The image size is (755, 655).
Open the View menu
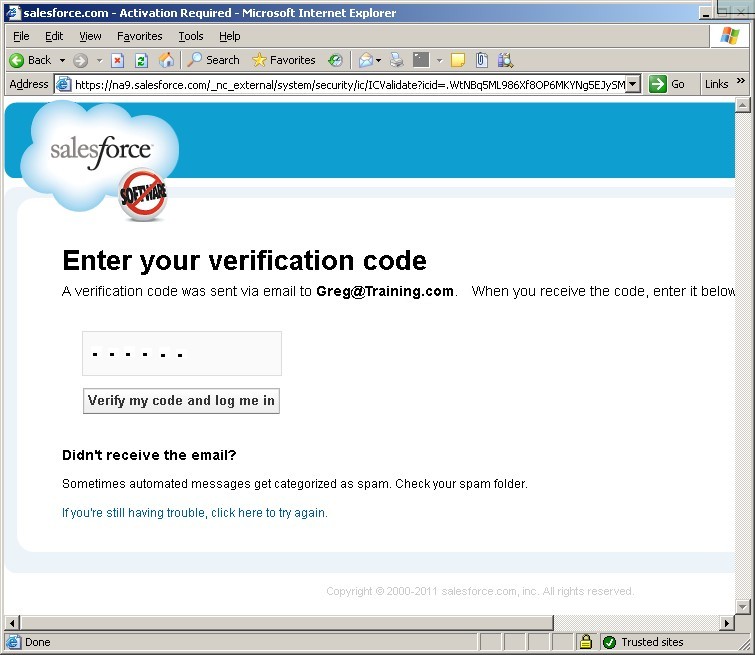[90, 36]
